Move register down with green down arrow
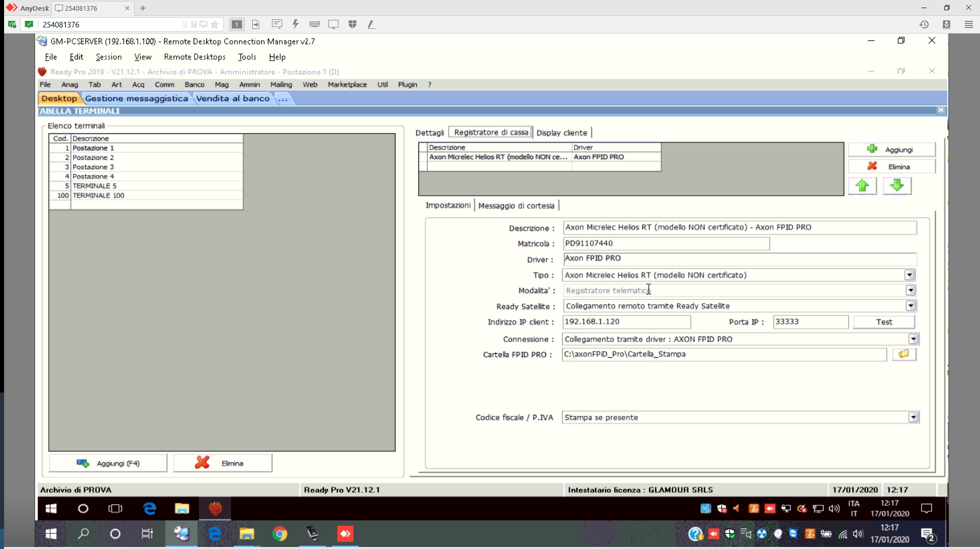The image size is (980, 549). click(x=897, y=186)
